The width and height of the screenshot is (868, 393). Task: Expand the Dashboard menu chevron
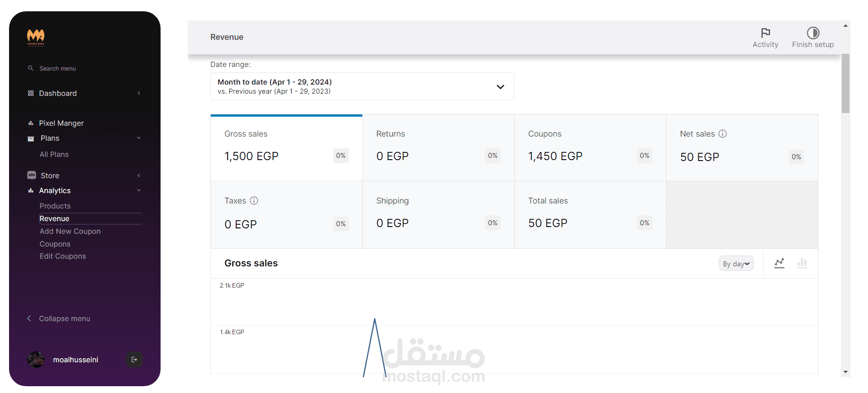point(139,93)
